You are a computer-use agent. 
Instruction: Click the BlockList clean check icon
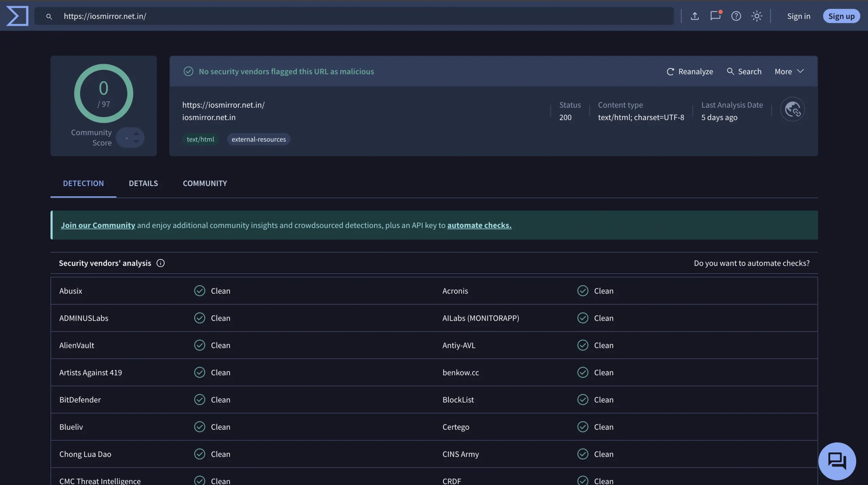(x=583, y=399)
